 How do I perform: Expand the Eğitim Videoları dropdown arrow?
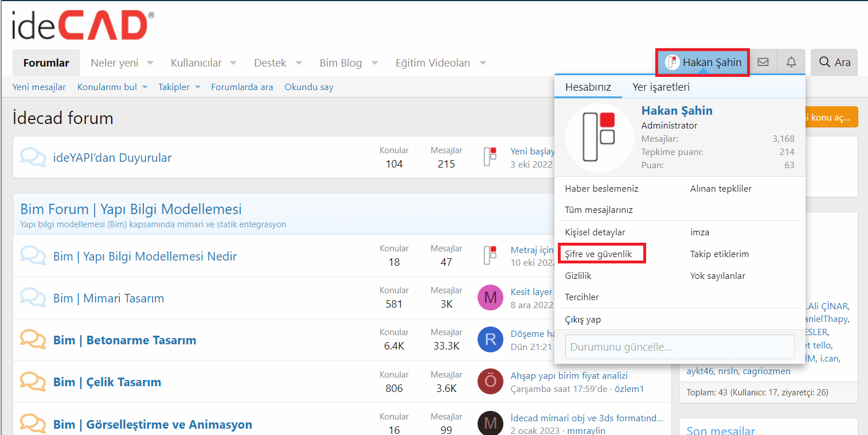point(483,63)
